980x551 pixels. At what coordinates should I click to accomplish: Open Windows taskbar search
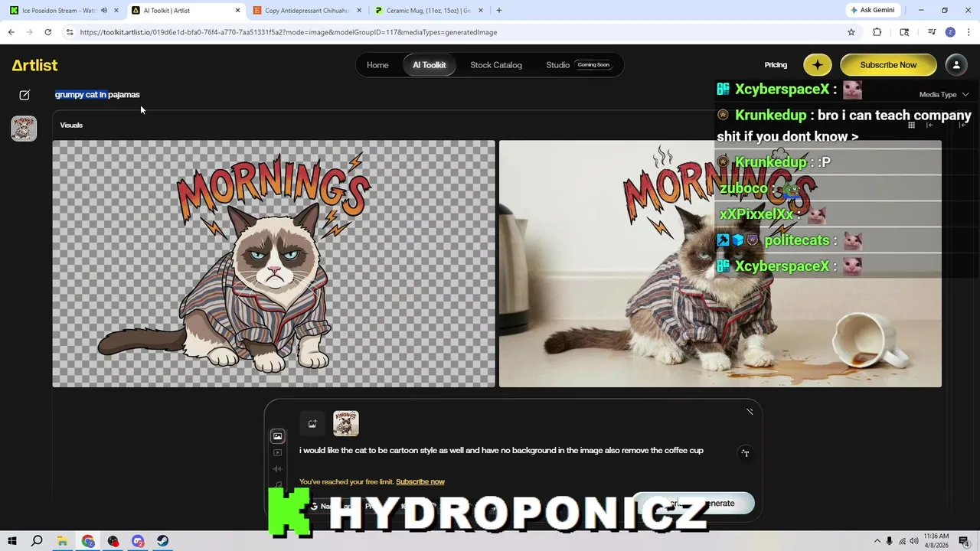pos(37,541)
